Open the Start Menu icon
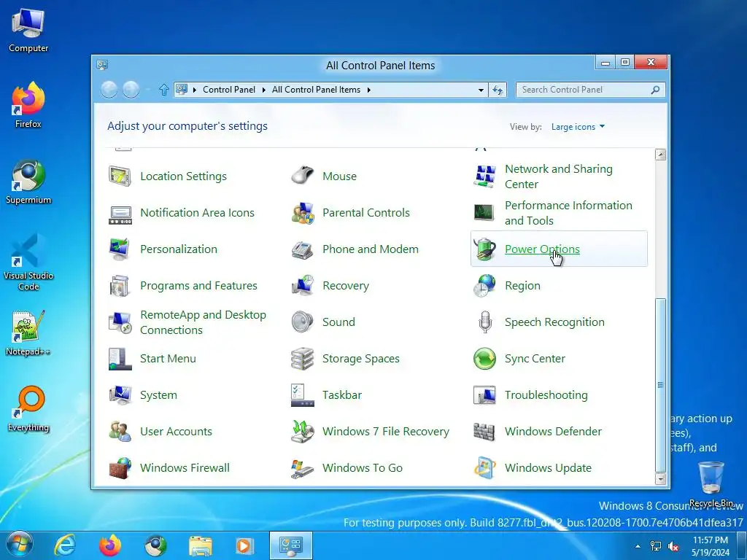The image size is (747, 560). point(120,359)
